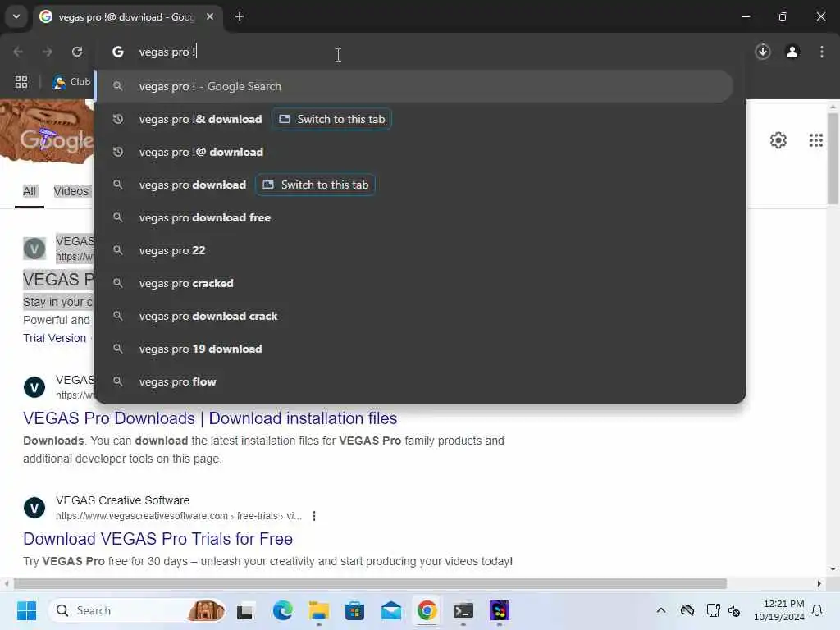The width and height of the screenshot is (840, 630).
Task: Select 'vegas pro ! - Google Search' suggestion
Action: coord(413,86)
